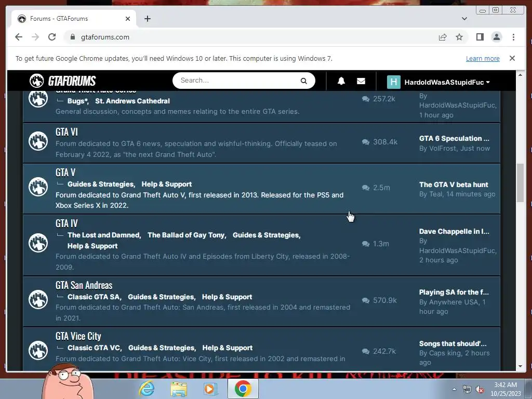The image size is (532, 399).
Task: Dismiss the Chrome update notice
Action: tap(512, 58)
